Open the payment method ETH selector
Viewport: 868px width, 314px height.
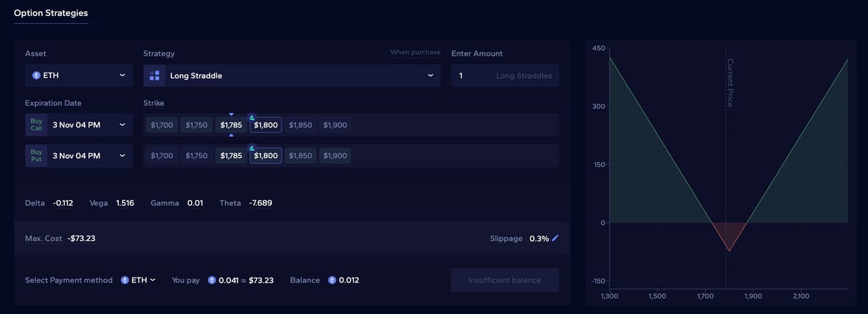(138, 280)
